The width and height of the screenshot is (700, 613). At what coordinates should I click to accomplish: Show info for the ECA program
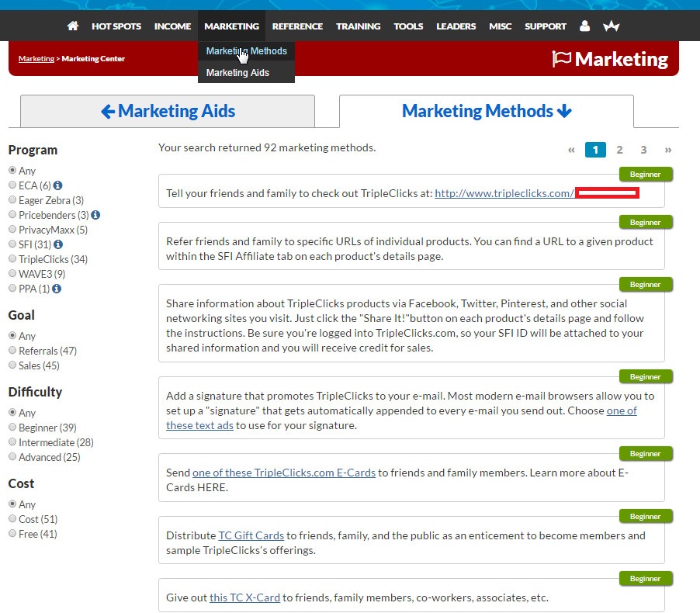[x=58, y=185]
